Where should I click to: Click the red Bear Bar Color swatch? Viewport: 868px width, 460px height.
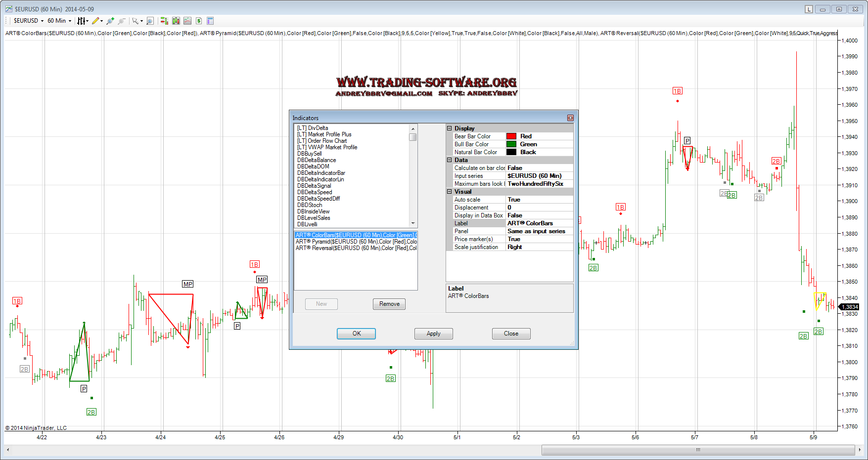(x=511, y=136)
